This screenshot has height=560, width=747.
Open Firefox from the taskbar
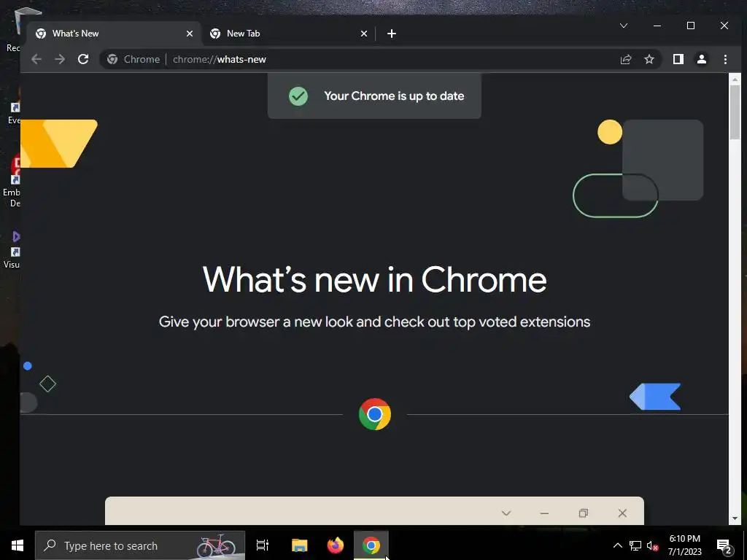click(336, 545)
